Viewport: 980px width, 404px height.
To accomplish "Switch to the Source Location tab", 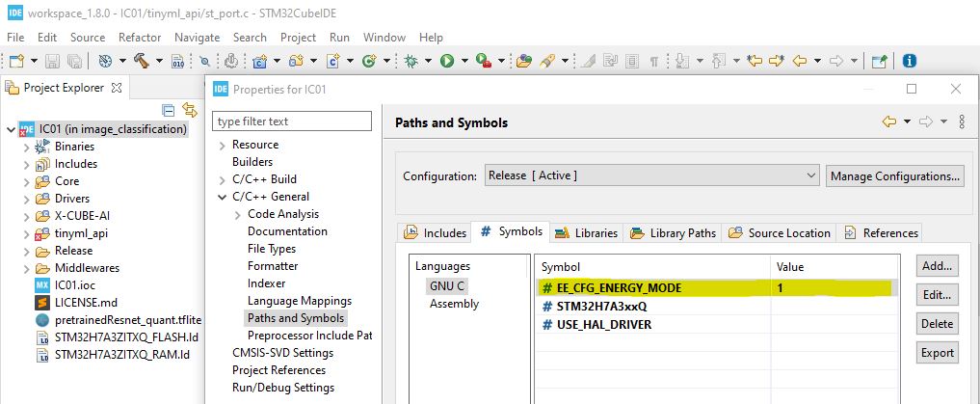I will pyautogui.click(x=780, y=232).
